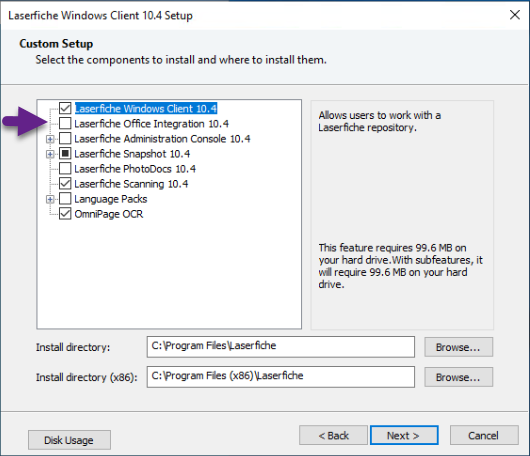
Task: Cancel the setup wizard
Action: [484, 435]
